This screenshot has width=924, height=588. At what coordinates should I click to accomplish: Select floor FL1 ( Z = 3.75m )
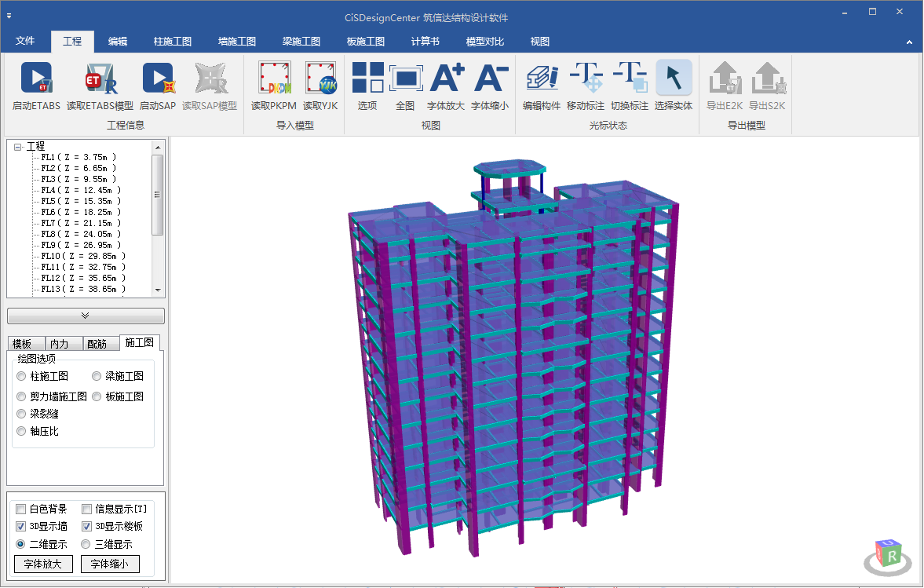[79, 157]
